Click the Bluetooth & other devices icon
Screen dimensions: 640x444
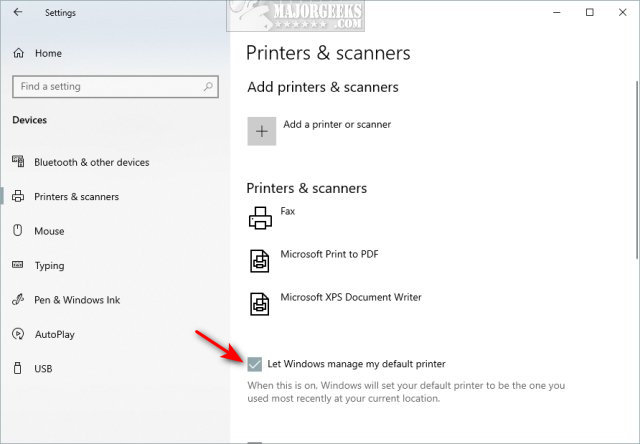pyautogui.click(x=18, y=162)
